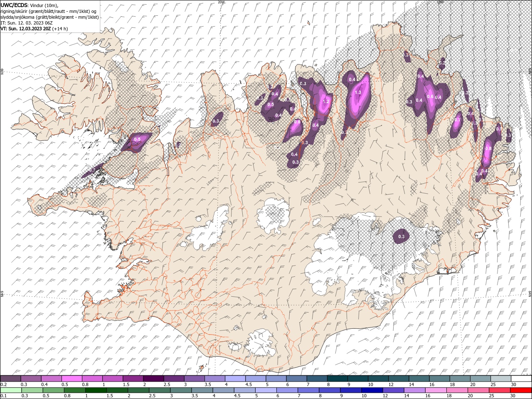The width and height of the screenshot is (532, 399).
Task: Select the 'IT: Sun. 12. 03. 2023 06Z' line
Action: (27, 23)
